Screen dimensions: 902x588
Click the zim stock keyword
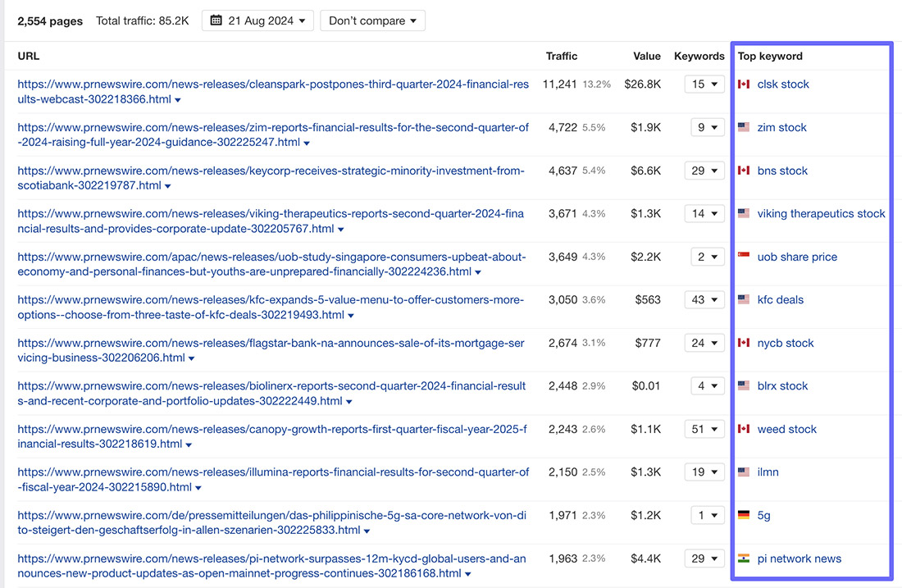click(x=781, y=127)
